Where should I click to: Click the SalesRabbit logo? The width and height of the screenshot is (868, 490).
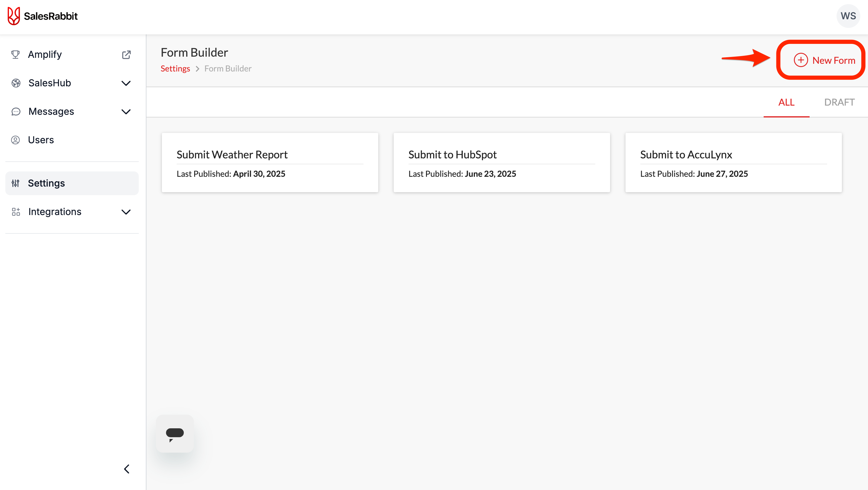(x=42, y=16)
